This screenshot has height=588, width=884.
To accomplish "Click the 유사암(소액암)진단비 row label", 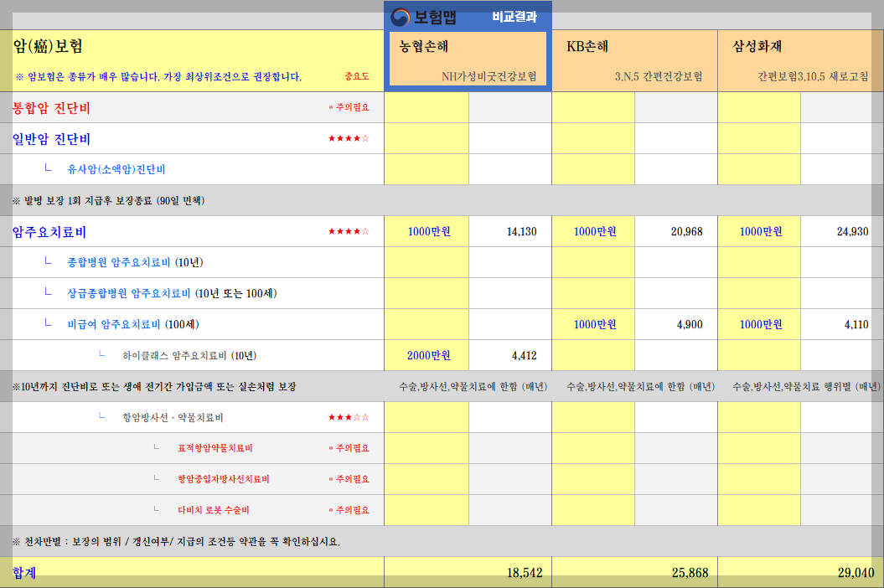I will (116, 169).
